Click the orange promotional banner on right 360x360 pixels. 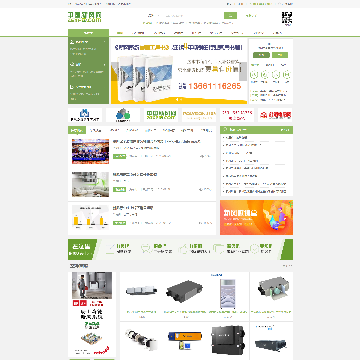point(256,217)
